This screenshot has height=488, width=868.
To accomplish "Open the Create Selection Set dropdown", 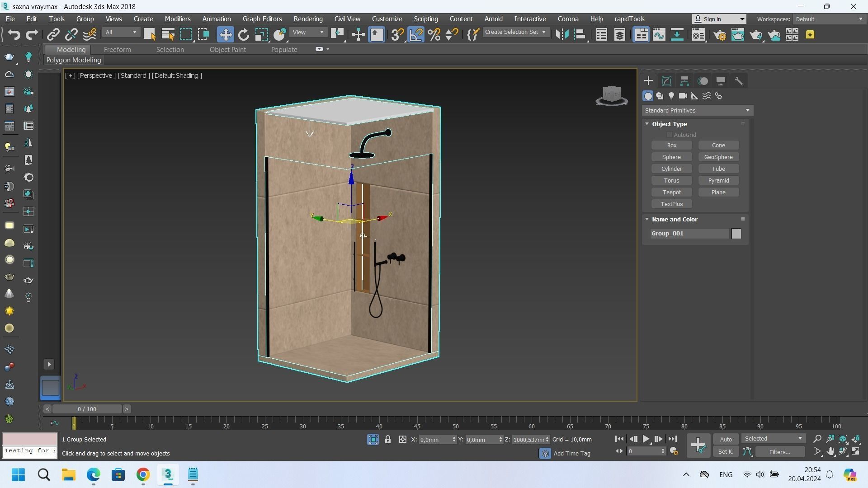I will click(x=515, y=33).
